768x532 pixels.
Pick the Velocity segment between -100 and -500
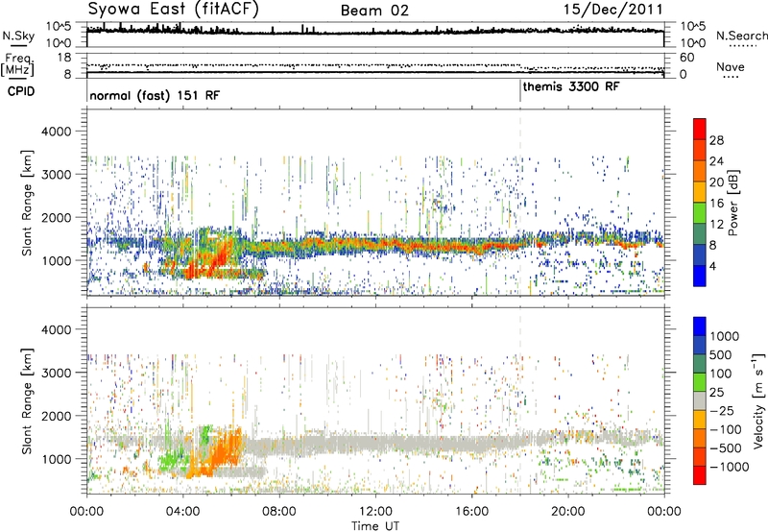coord(700,438)
